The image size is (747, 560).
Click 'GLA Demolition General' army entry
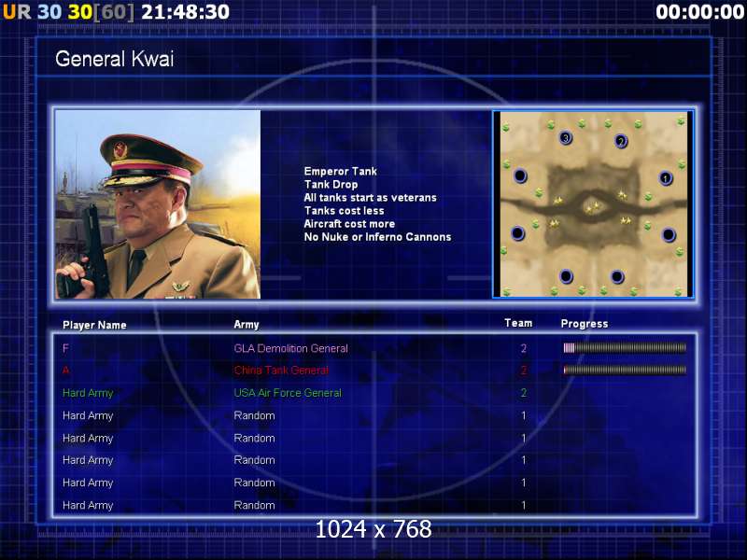[290, 348]
